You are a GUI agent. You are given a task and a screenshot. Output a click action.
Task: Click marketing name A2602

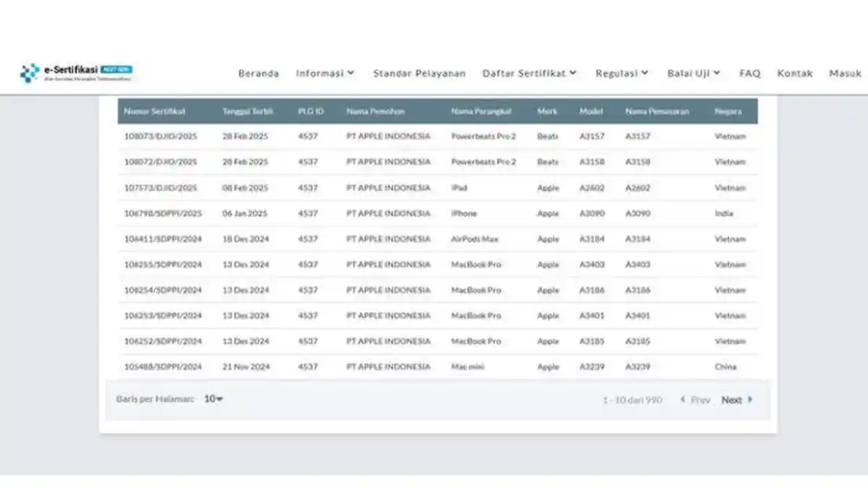638,188
